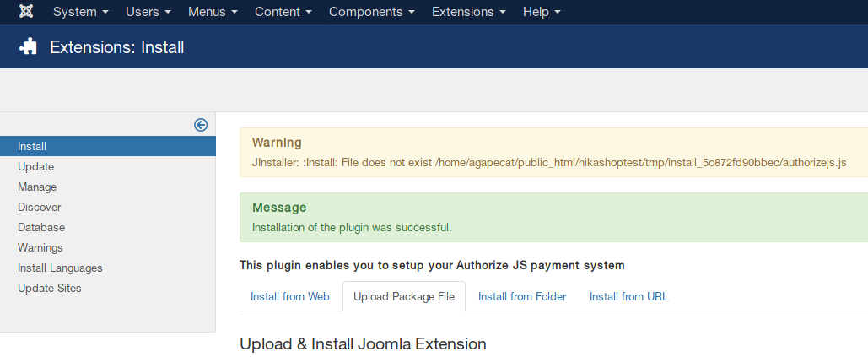Expand the Users dropdown menu

point(148,12)
